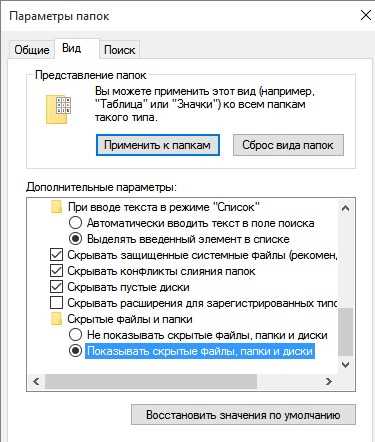Click the horizontal scroll left arrow
Screen dimensions: 375x442
36,381
